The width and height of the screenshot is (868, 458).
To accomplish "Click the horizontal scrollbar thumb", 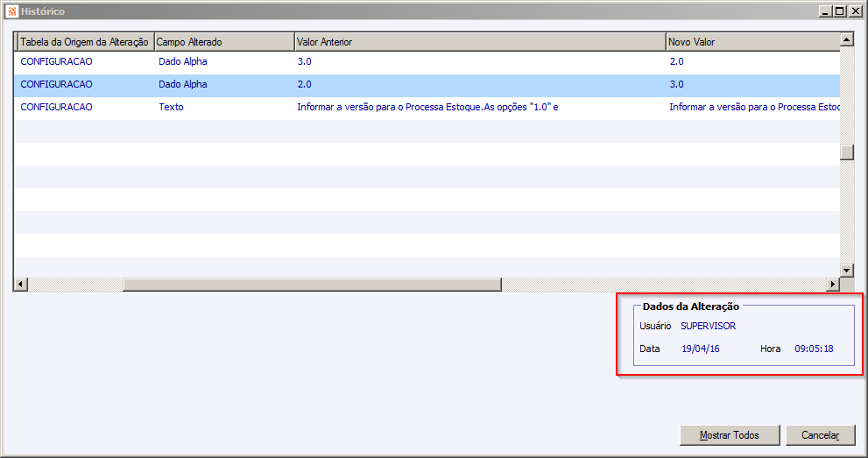I will point(312,285).
